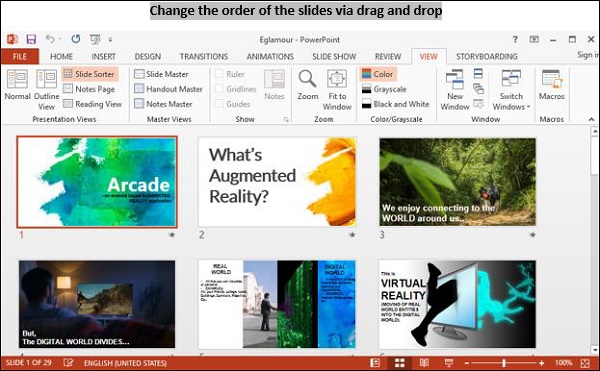The image size is (600, 371).
Task: Click the transition star under slide 3
Action: click(532, 235)
